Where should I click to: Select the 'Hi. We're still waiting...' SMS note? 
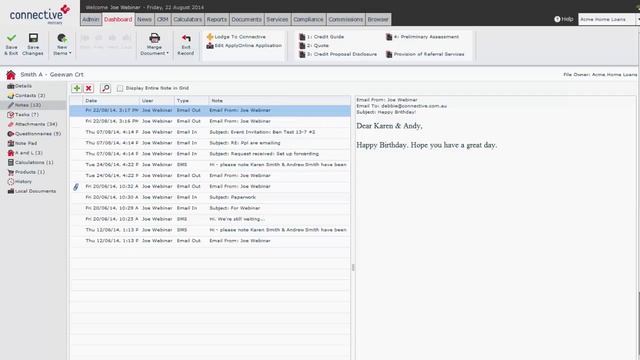click(210, 219)
